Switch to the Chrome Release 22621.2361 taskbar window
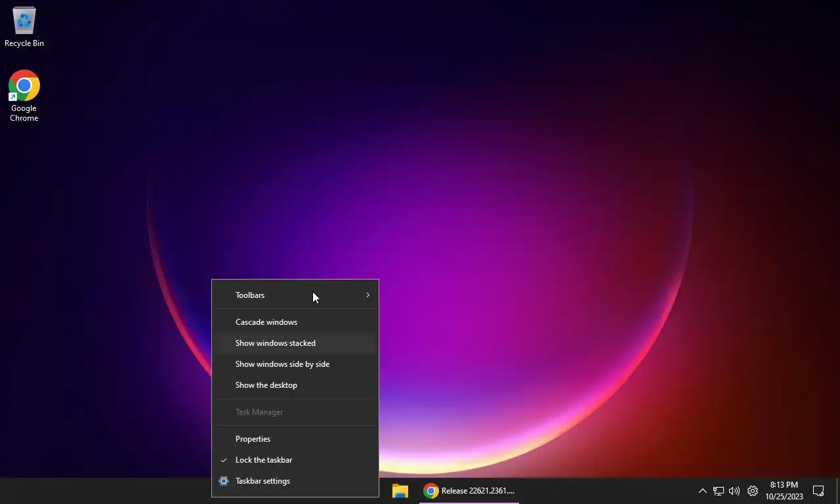 pyautogui.click(x=469, y=491)
